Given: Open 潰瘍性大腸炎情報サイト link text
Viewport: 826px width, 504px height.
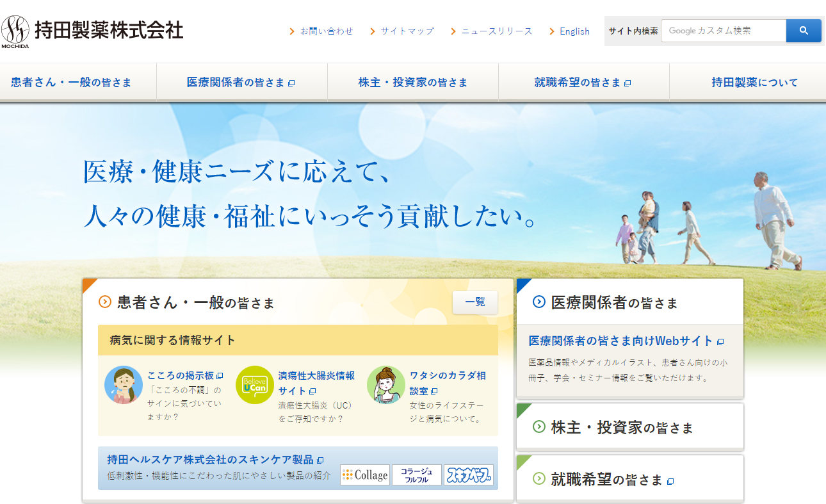Looking at the screenshot, I should coord(316,383).
